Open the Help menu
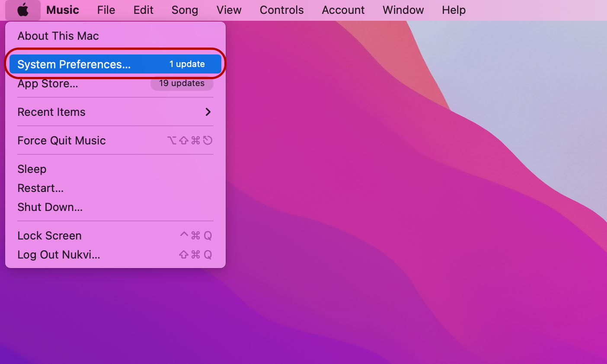This screenshot has width=607, height=364. (454, 10)
